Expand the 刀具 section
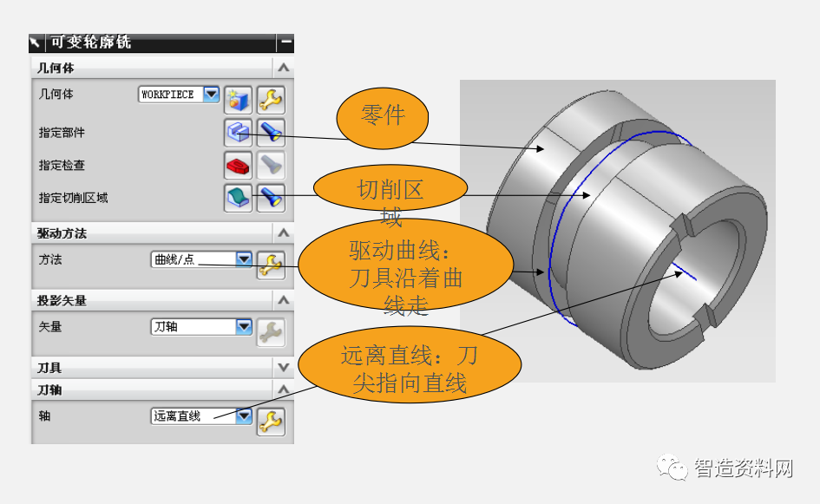 [283, 368]
